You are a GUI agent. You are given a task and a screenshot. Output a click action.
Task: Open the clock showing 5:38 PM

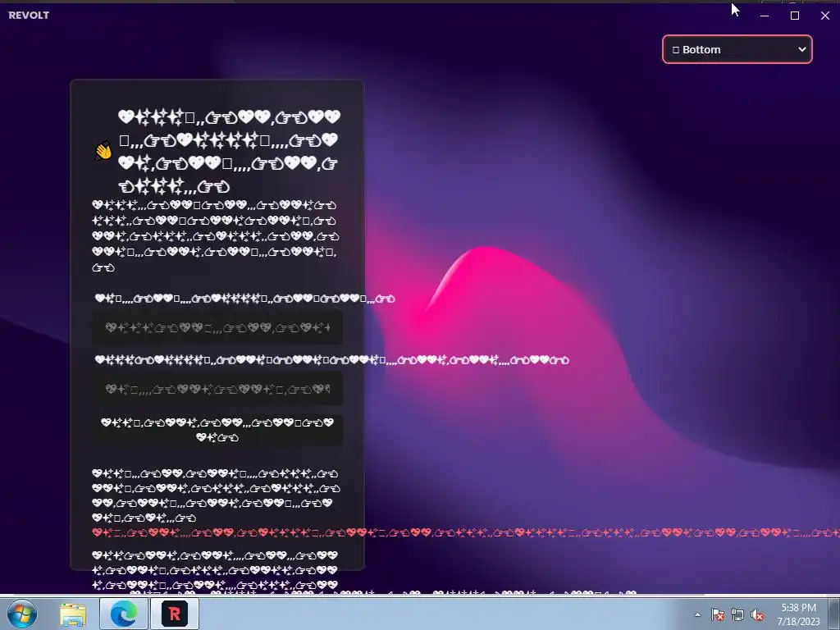click(798, 614)
